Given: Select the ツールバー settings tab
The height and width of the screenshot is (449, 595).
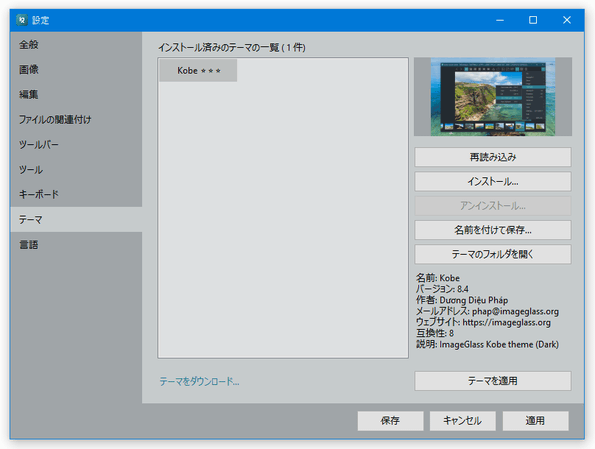Looking at the screenshot, I should tap(76, 145).
